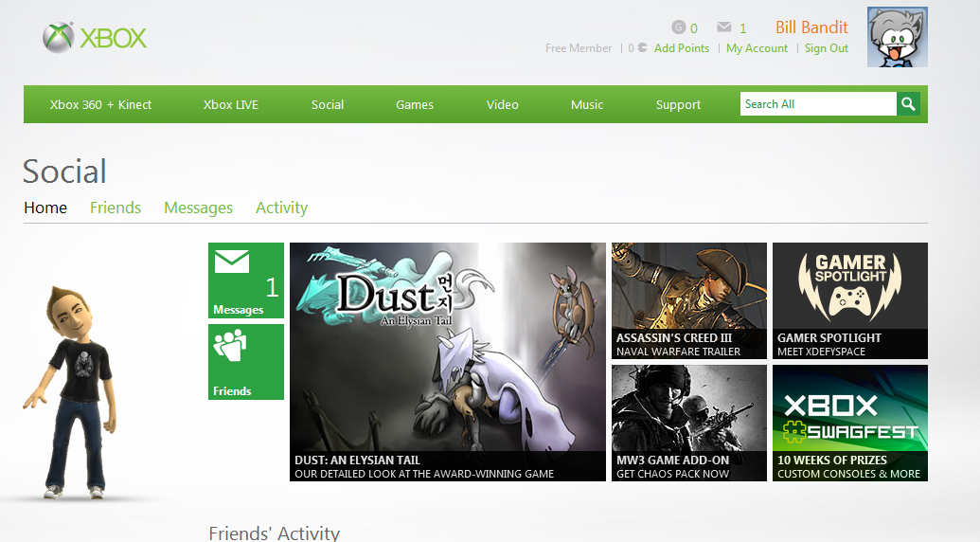Open the Video menu
The image size is (980, 542).
[503, 104]
